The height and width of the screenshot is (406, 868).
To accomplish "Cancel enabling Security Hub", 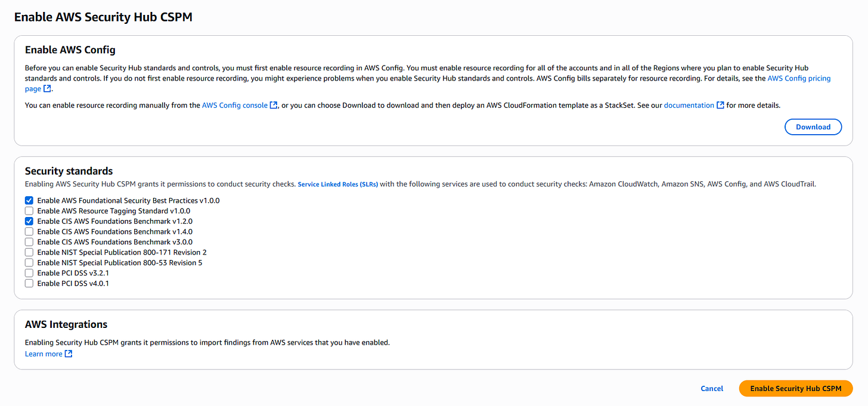I will click(x=712, y=388).
